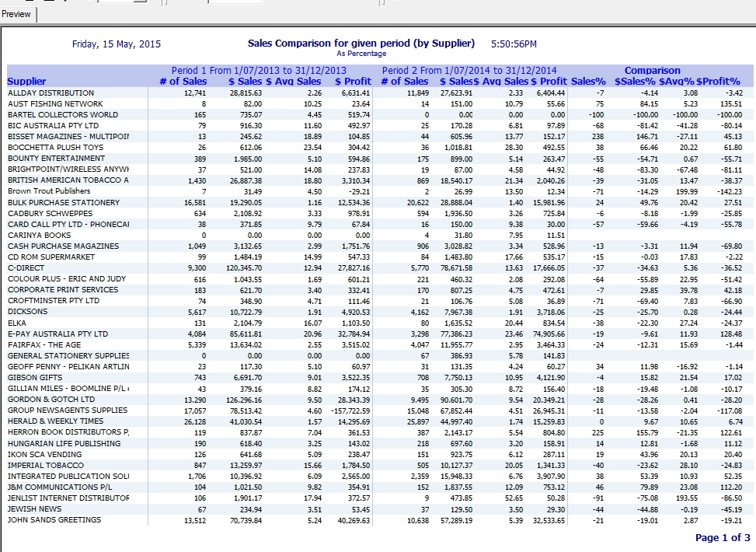Viewport: 756px width, 552px height.
Task: Select the CASH PURCHASE MAGAZINES supplier name
Action: click(x=63, y=246)
